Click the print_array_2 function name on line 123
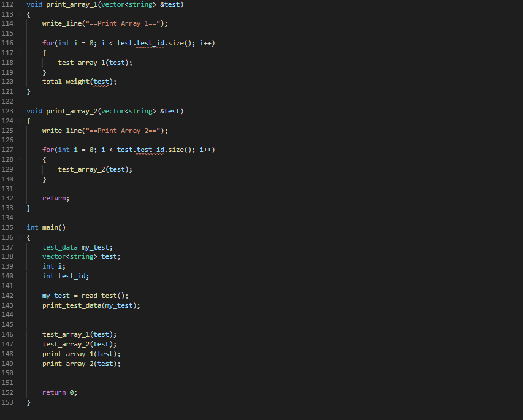Screen dimensions: 523x420 tap(72, 111)
